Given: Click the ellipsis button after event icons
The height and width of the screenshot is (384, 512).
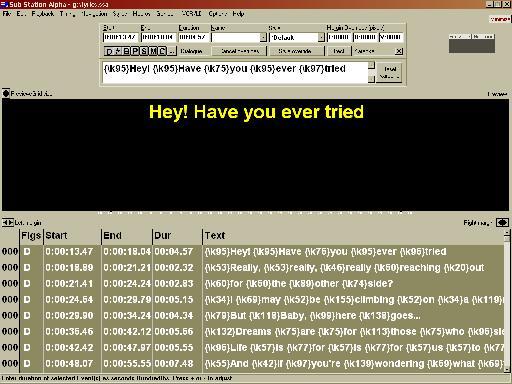Looking at the screenshot, I should (172, 51).
